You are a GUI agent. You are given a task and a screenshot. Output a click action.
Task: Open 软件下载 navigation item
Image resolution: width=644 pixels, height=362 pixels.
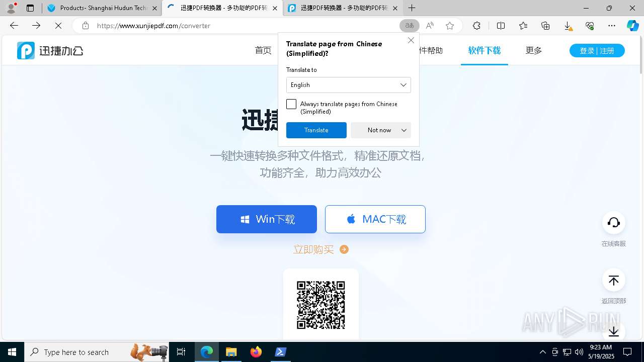[x=485, y=50]
